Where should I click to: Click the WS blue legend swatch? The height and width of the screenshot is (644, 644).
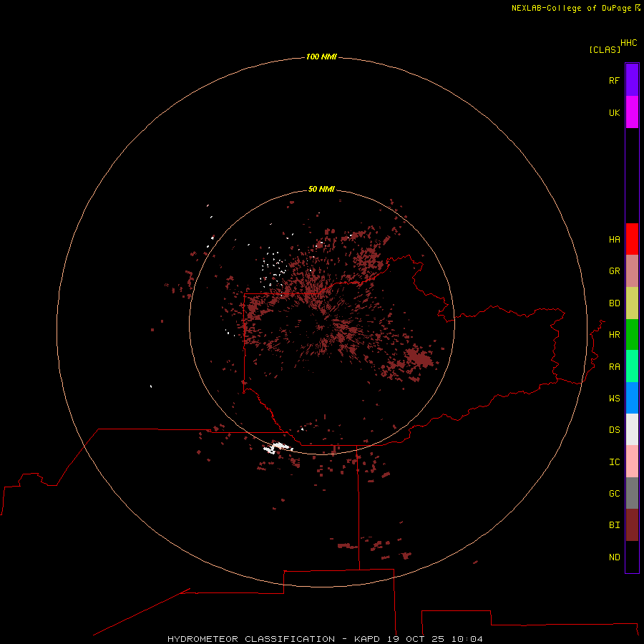point(632,398)
